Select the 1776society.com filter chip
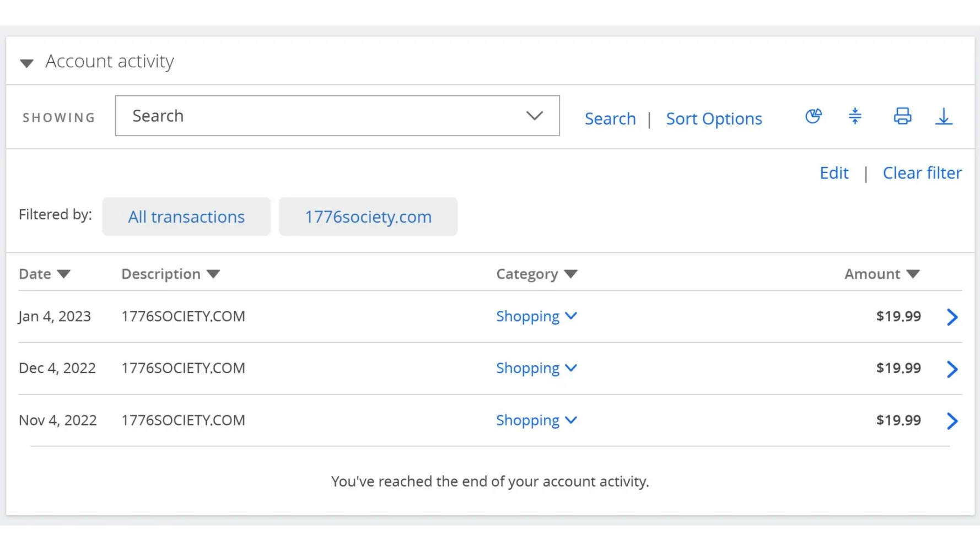The height and width of the screenshot is (551, 980). point(368,217)
